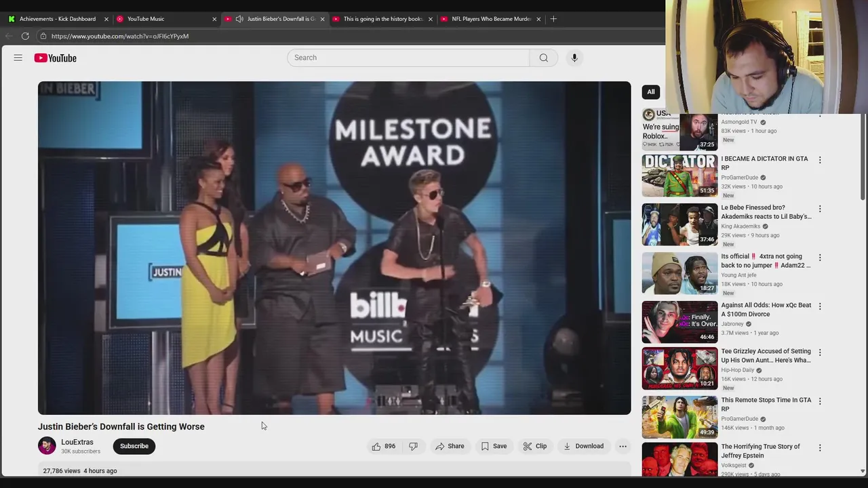Click the browser reload icon
Viewport: 868px width, 488px height.
coord(25,36)
